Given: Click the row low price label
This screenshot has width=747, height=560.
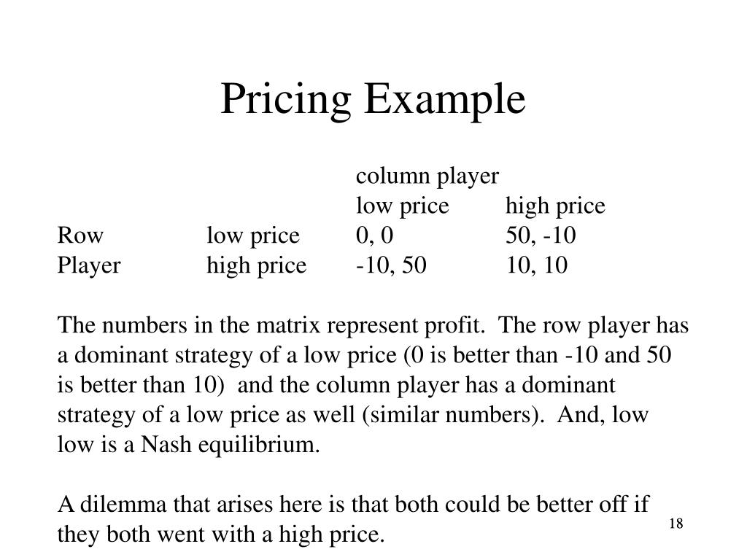Looking at the screenshot, I should [253, 236].
